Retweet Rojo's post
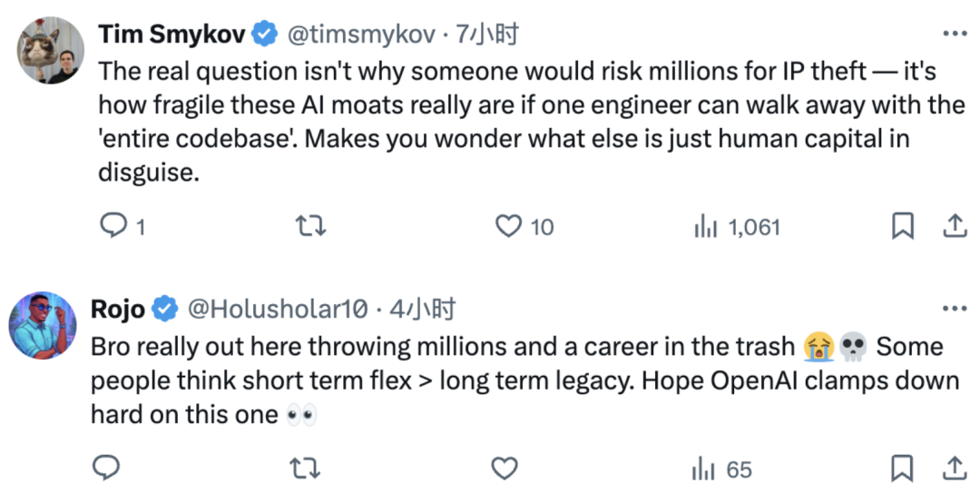This screenshot has width=980, height=493. point(309,468)
